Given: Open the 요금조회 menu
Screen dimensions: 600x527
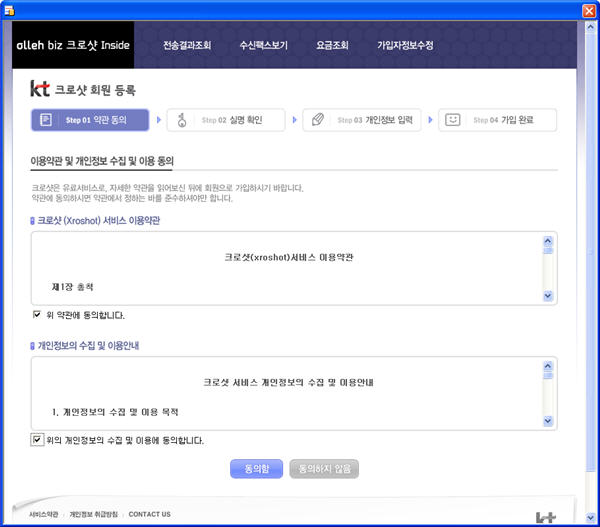Looking at the screenshot, I should tap(332, 45).
